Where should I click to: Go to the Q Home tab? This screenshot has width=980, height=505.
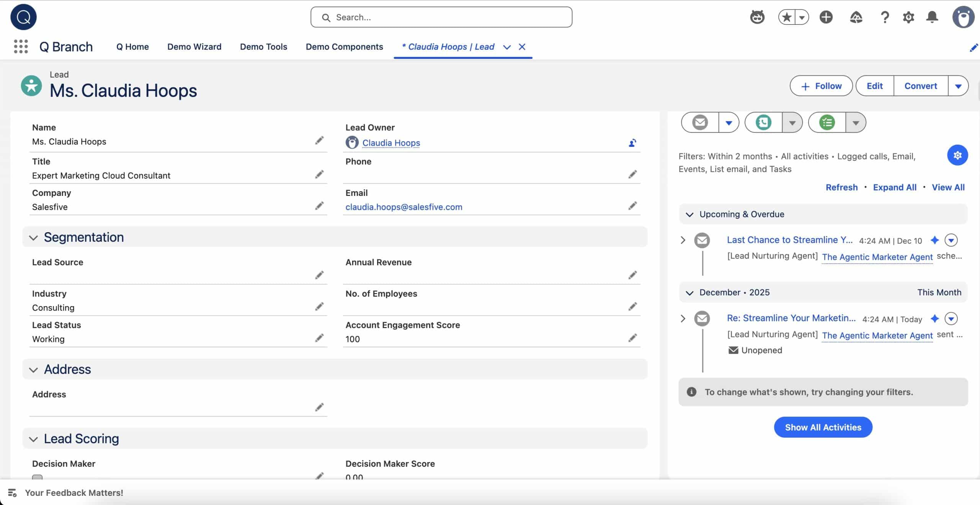point(132,47)
